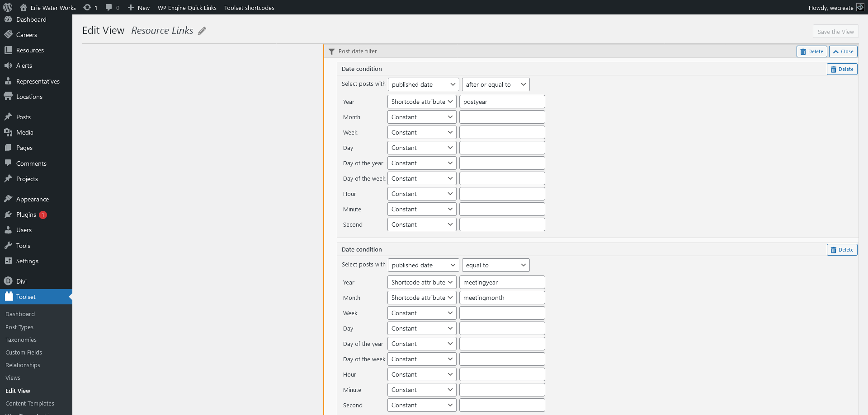Click the pencil icon to rename view
This screenshot has height=415, width=868.
click(202, 31)
